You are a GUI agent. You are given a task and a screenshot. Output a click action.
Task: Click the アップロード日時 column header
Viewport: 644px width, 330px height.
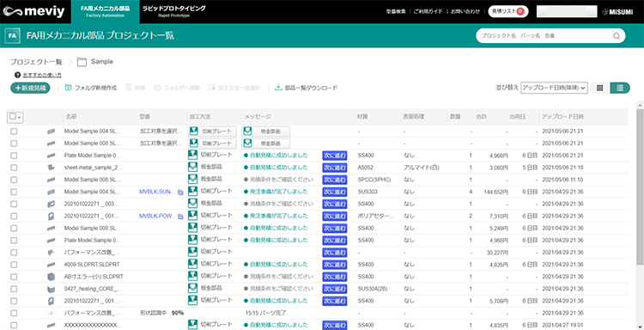562,117
